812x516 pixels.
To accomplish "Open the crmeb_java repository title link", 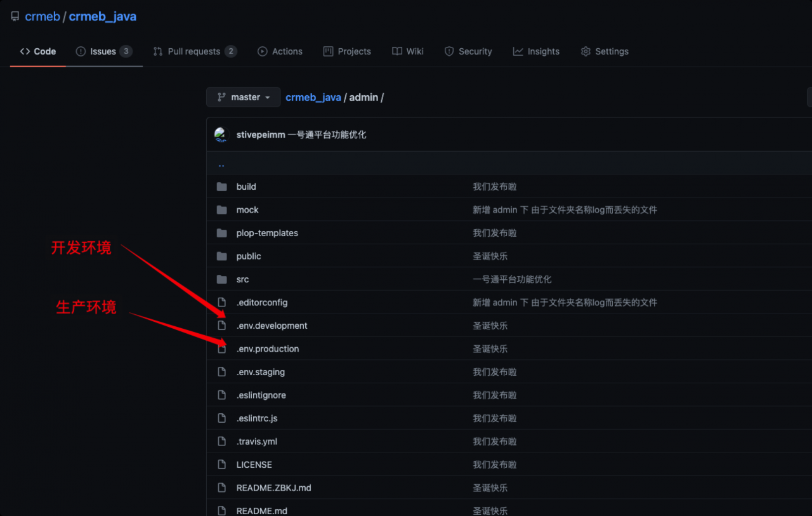I will pyautogui.click(x=102, y=17).
